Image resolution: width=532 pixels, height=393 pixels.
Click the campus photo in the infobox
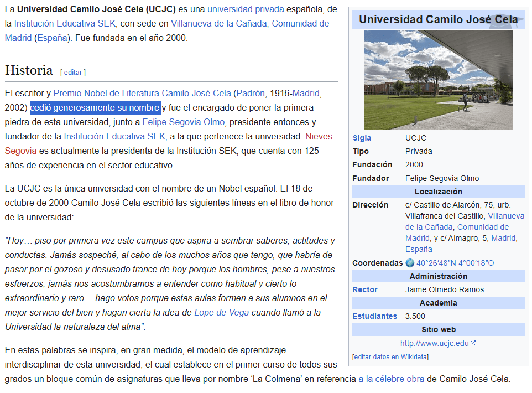click(x=439, y=80)
